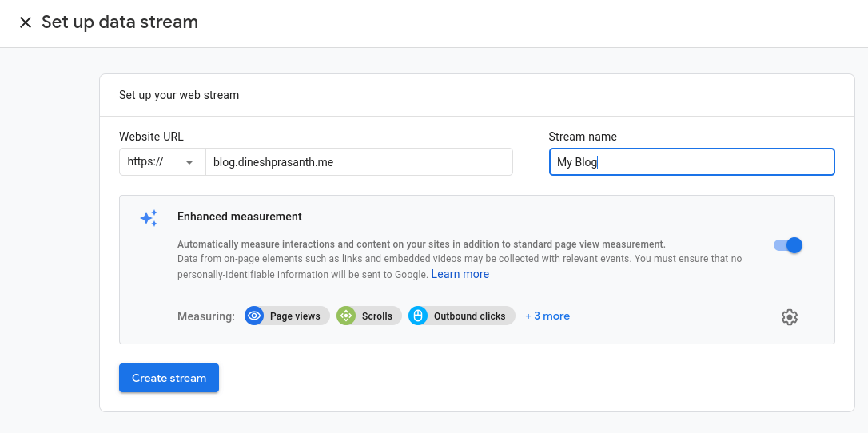
Task: Select the Outbound clicks chip label
Action: (469, 316)
